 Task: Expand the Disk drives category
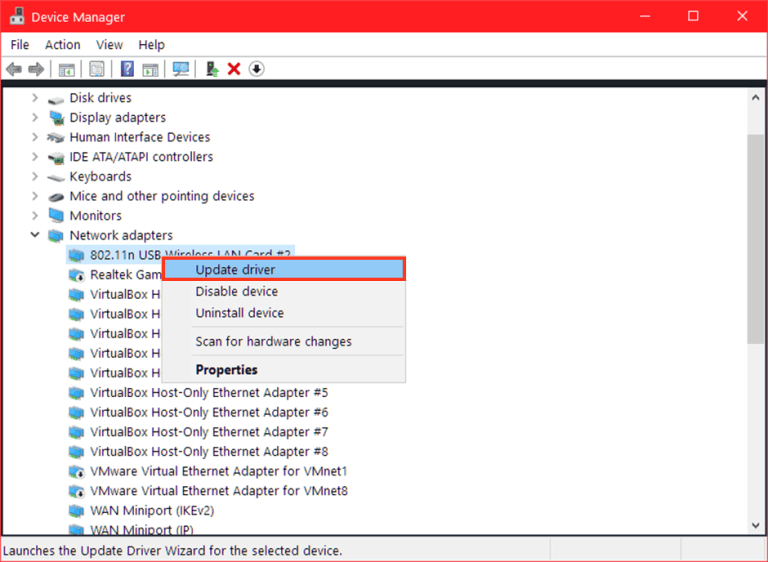point(35,98)
